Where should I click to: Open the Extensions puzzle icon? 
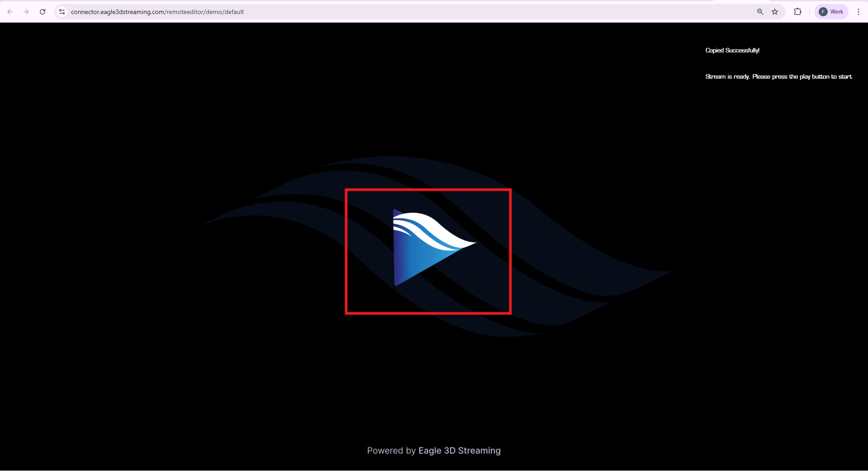pos(797,12)
